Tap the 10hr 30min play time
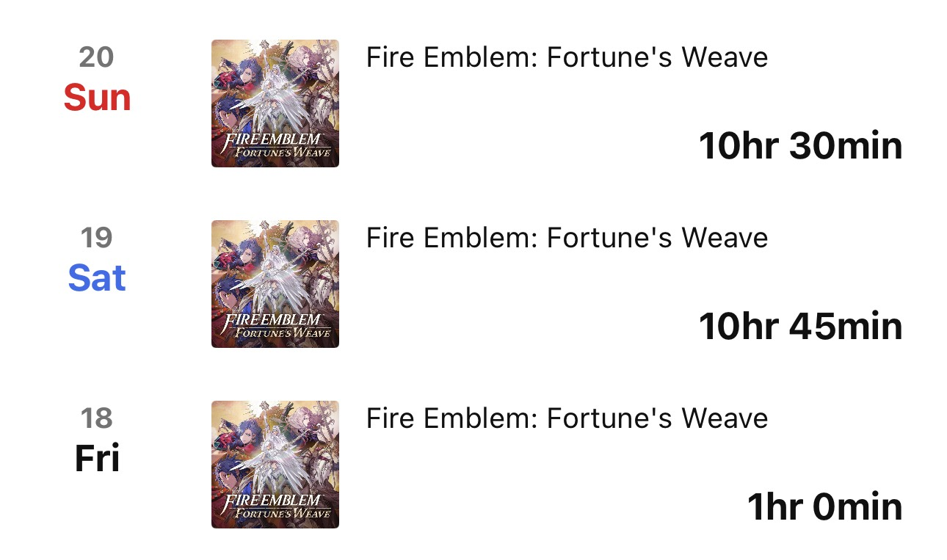947x560 pixels. tap(800, 145)
